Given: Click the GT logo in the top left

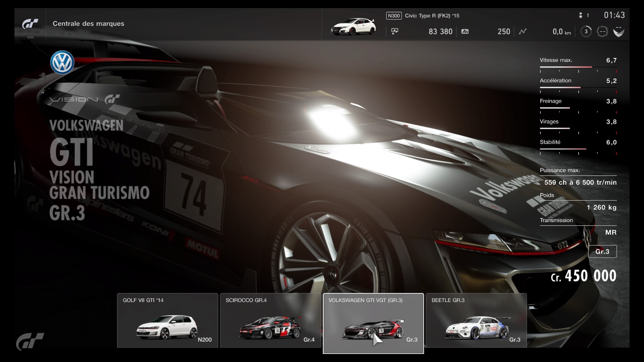Looking at the screenshot, I should pyautogui.click(x=30, y=23).
